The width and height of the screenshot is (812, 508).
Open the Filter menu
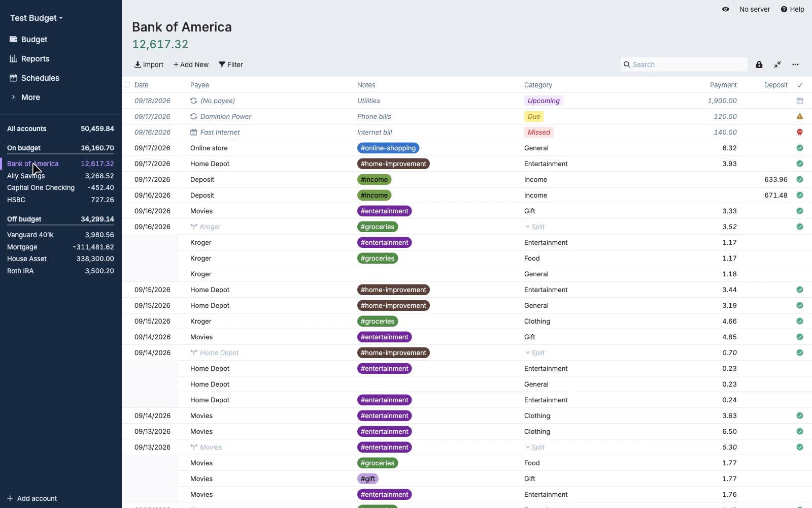[231, 65]
